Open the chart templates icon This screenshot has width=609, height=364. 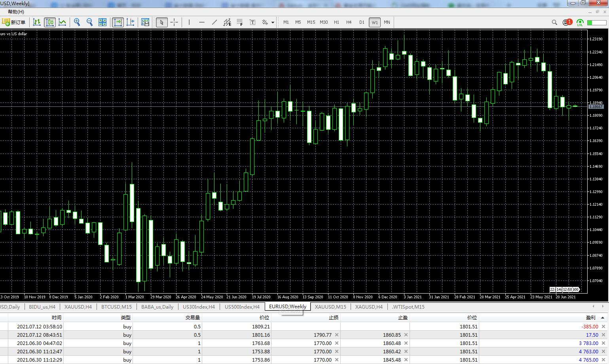tap(145, 22)
